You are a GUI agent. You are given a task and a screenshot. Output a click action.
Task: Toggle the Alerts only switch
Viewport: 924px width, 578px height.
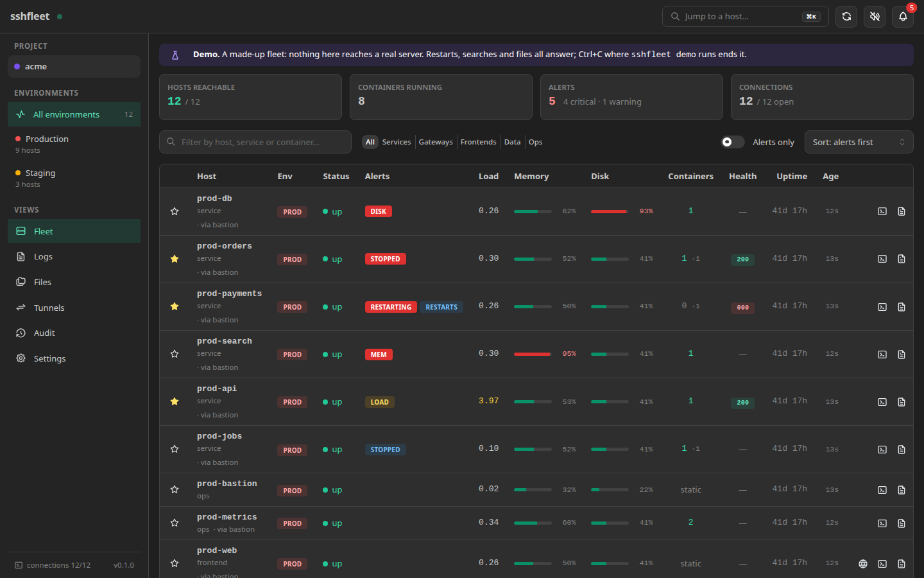(733, 142)
